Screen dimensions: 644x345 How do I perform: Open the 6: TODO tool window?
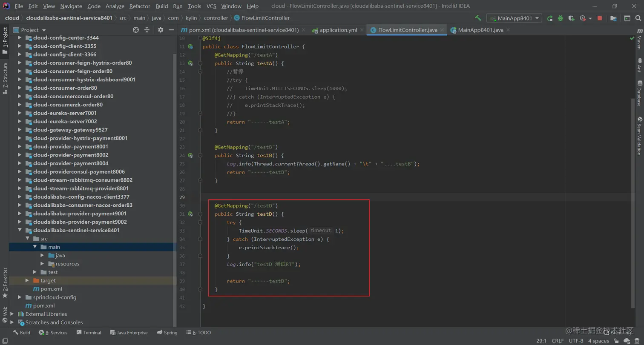pyautogui.click(x=198, y=333)
